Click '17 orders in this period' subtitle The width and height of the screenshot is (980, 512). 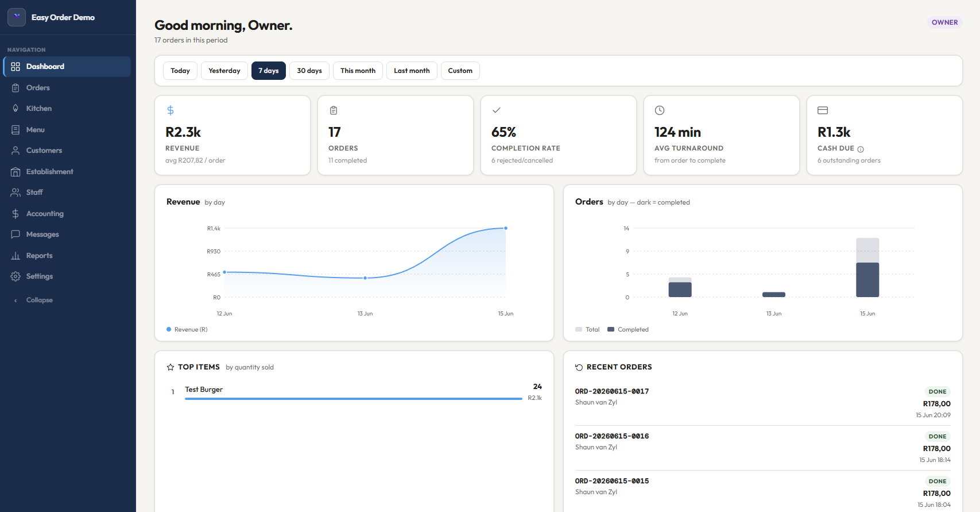191,40
